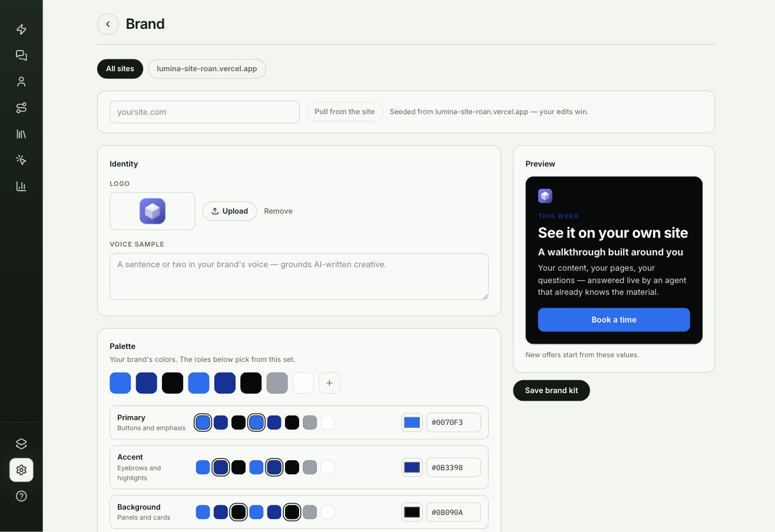Click the settings gear in the sidebar
Image resolution: width=775 pixels, height=532 pixels.
click(x=21, y=470)
